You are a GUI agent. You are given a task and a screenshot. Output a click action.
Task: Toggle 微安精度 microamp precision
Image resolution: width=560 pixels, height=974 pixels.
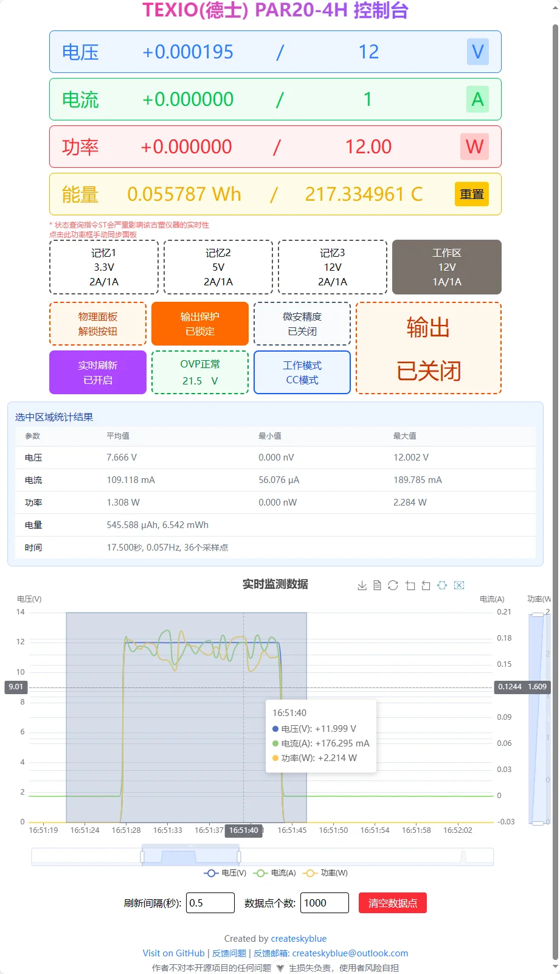[302, 324]
